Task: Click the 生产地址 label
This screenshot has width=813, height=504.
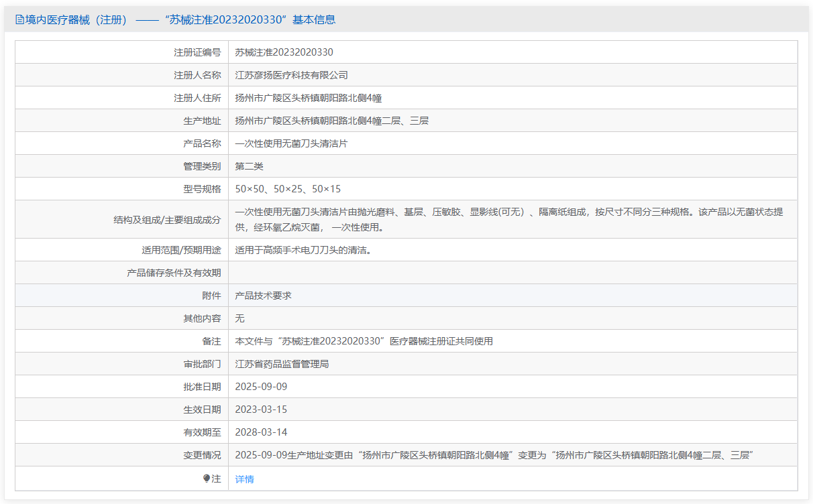Action: 202,121
